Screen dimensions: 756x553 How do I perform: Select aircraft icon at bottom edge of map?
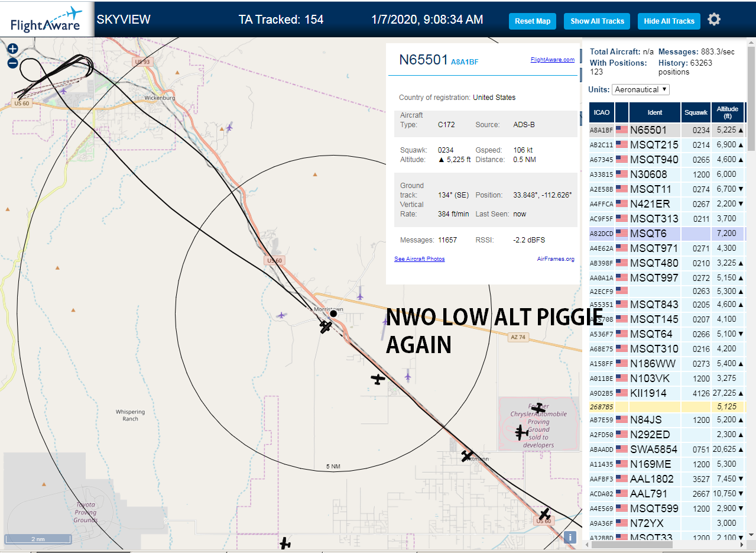click(285, 543)
